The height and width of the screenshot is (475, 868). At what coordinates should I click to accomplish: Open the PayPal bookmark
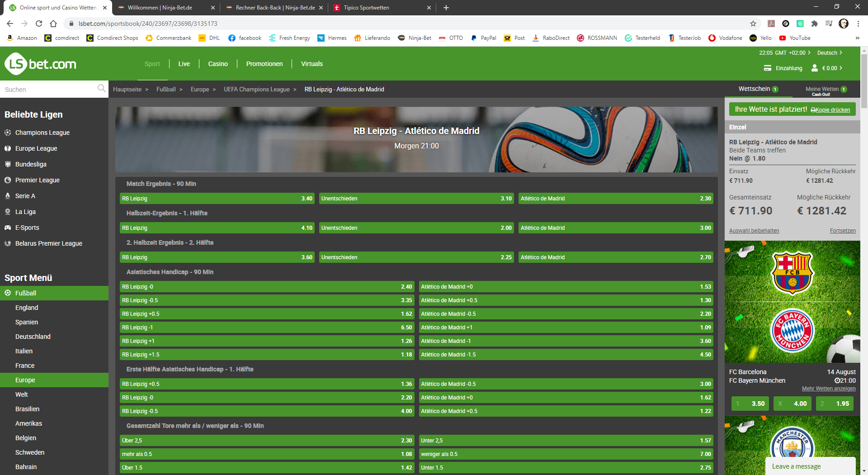483,38
